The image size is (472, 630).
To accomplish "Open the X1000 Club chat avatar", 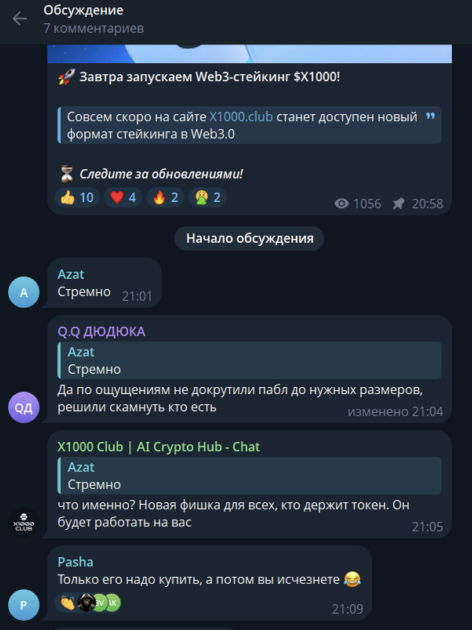I will tap(24, 523).
